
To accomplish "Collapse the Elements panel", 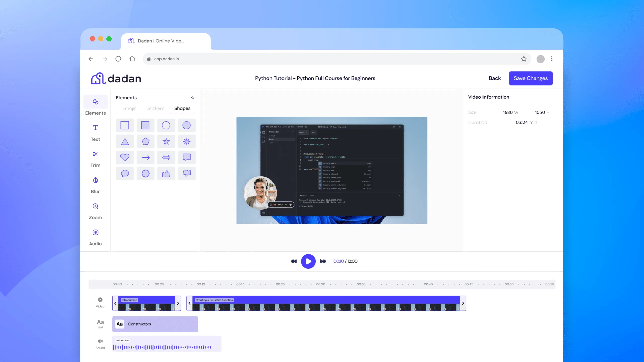I will (x=193, y=97).
